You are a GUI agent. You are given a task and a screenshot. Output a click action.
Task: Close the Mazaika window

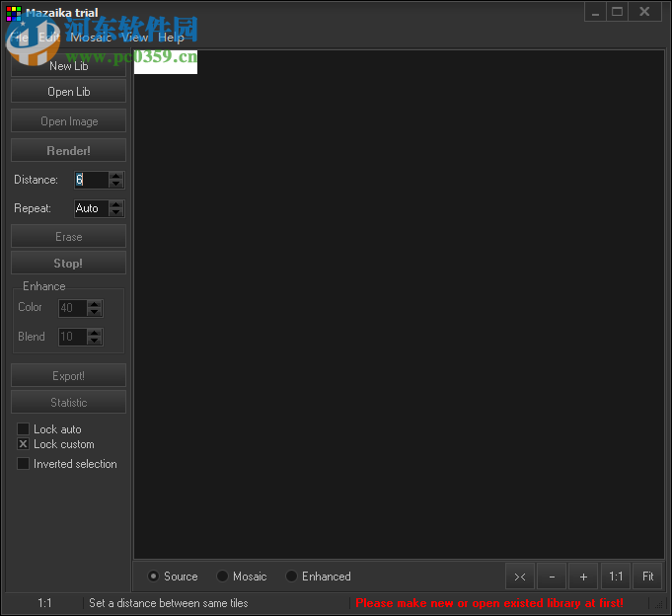pyautogui.click(x=644, y=12)
